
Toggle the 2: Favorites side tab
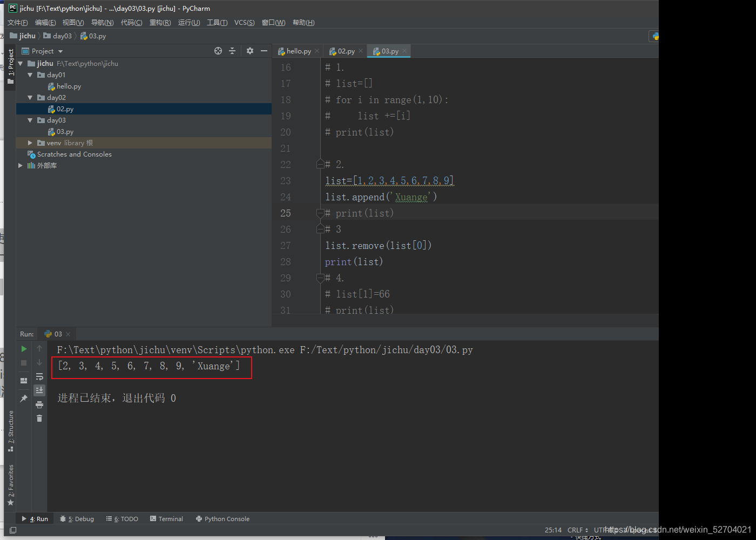(x=11, y=485)
